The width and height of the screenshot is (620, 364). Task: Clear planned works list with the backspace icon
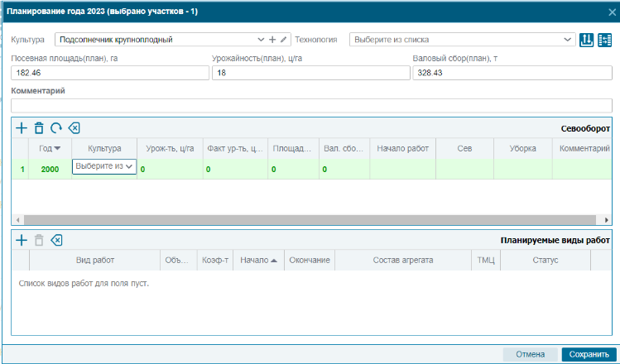[x=56, y=240]
